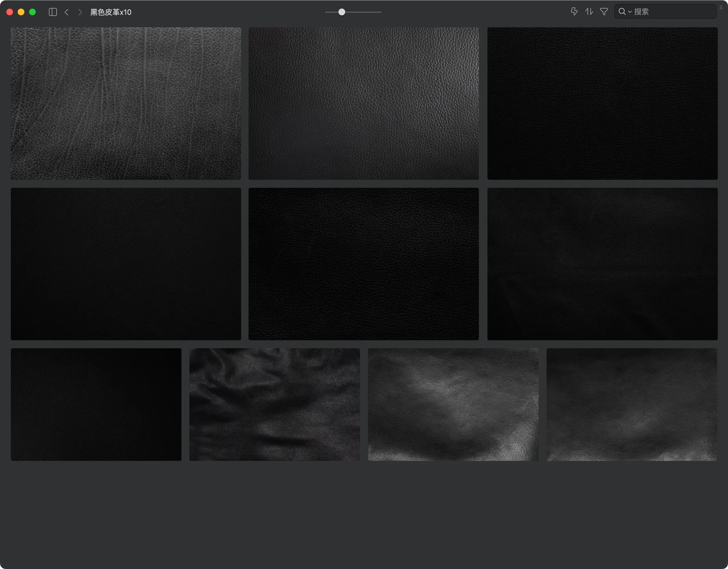The width and height of the screenshot is (728, 569).
Task: Select second row right black leather thumbnail
Action: (x=602, y=264)
